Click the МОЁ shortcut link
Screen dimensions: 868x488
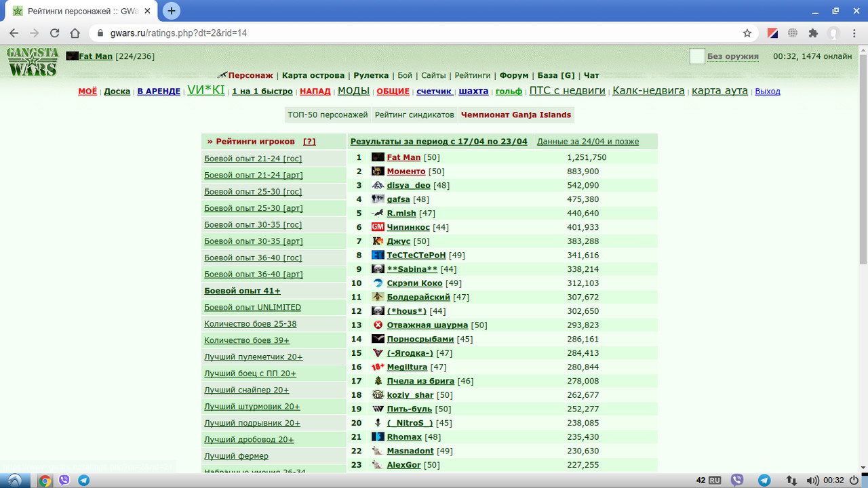[x=87, y=91]
